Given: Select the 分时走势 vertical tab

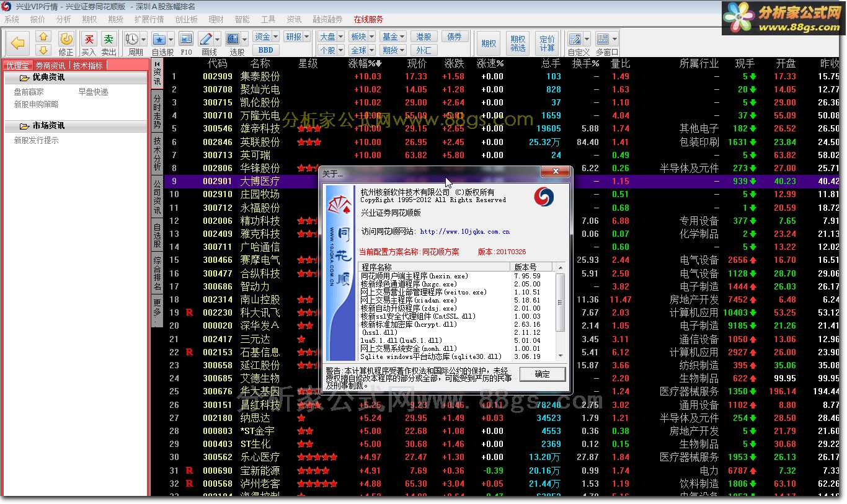Looking at the screenshot, I should click(157, 112).
